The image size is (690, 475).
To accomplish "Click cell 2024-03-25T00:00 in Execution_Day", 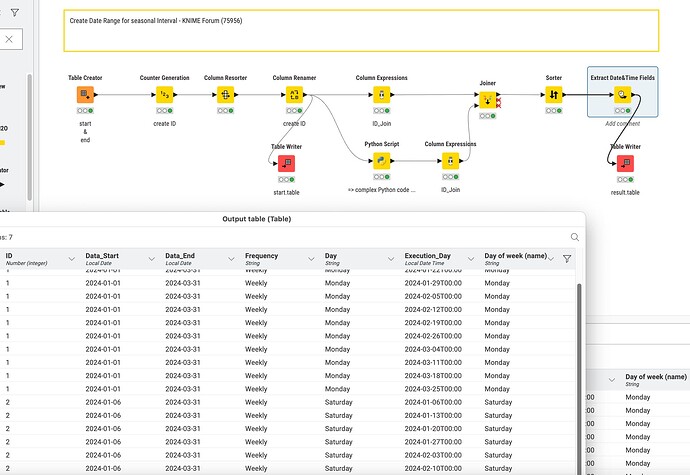I will 433,389.
